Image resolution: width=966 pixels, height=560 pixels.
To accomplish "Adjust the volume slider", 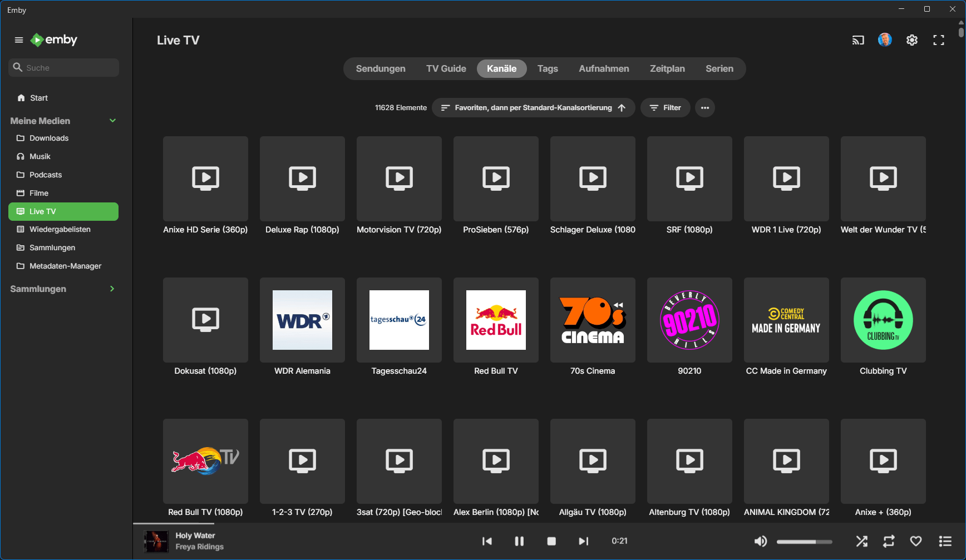I will pos(804,542).
